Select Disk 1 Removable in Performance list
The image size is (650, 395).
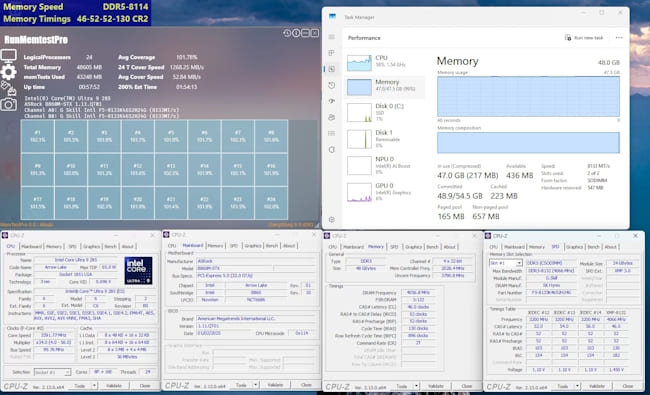385,139
